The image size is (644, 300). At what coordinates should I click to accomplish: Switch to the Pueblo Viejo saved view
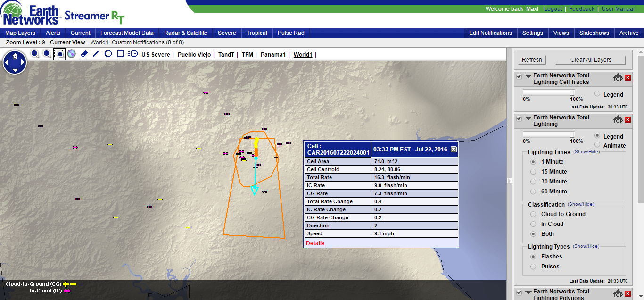194,55
